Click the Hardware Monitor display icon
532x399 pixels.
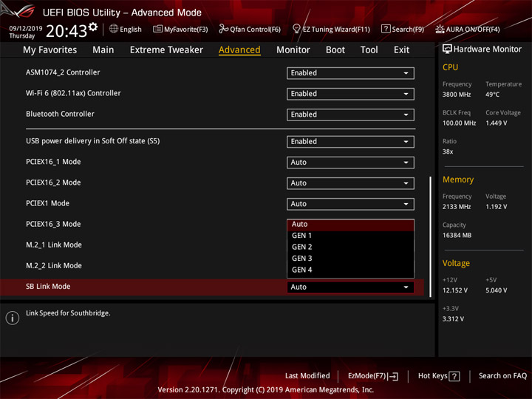[x=447, y=50]
